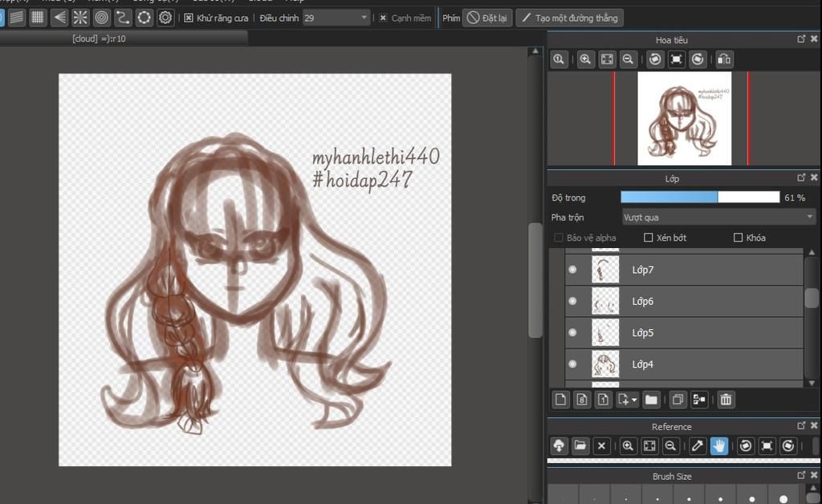The height and width of the screenshot is (504, 822).
Task: Click Tạo một đường thẳng button
Action: (570, 18)
